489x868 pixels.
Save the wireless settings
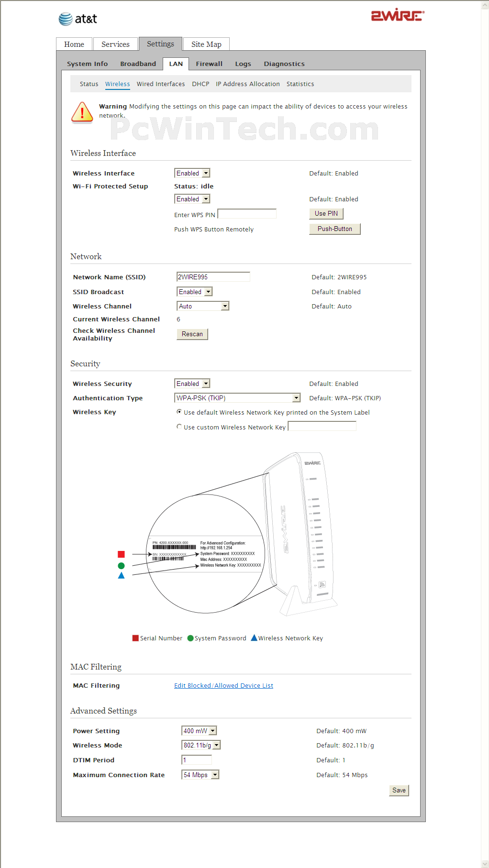pyautogui.click(x=399, y=790)
